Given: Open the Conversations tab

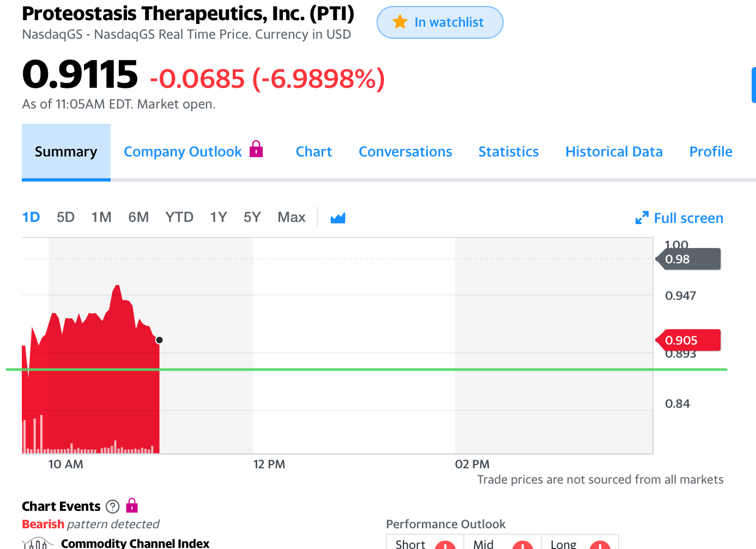Looking at the screenshot, I should pos(406,152).
